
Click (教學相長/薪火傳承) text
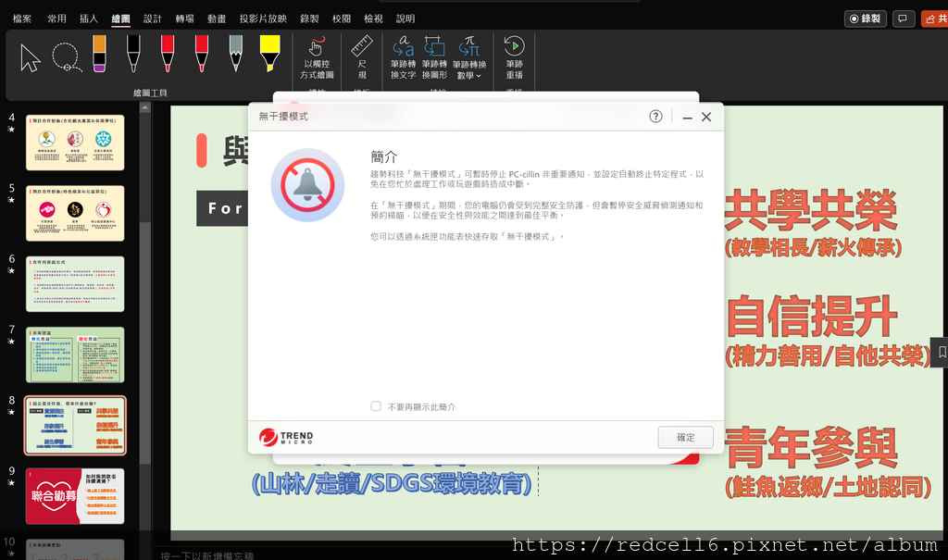click(x=813, y=247)
